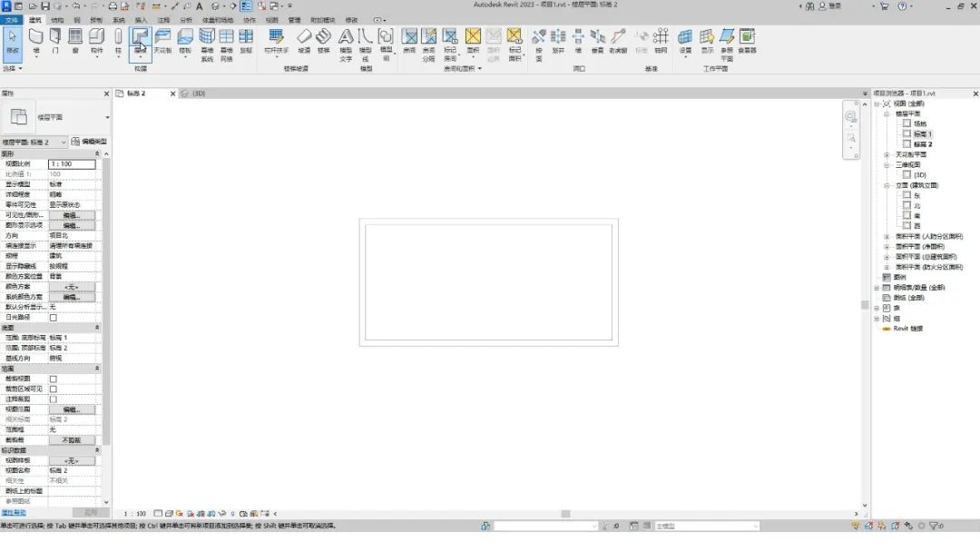Click the View Range Edit button

click(72, 409)
